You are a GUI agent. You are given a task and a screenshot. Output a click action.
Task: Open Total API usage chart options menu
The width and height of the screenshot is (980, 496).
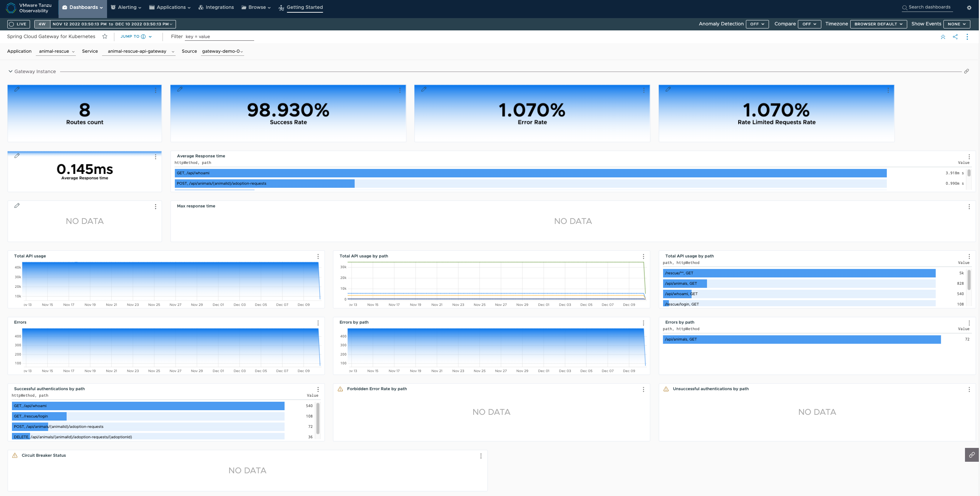click(x=318, y=257)
